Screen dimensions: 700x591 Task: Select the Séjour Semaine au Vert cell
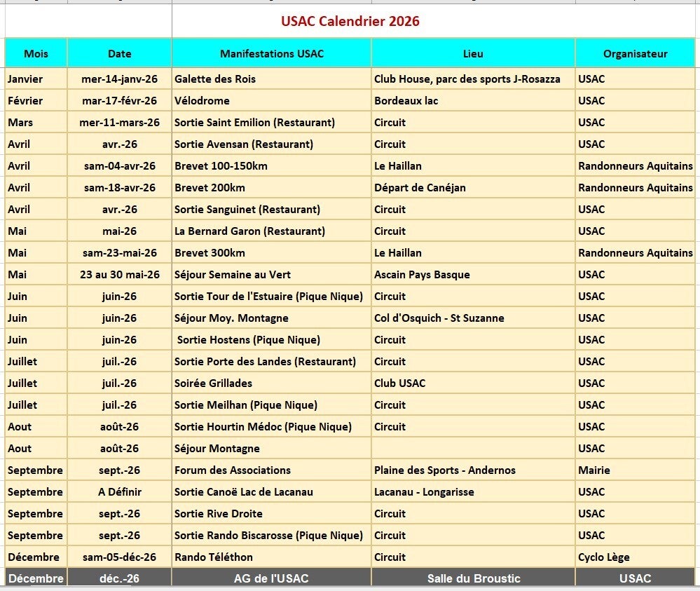pos(271,274)
